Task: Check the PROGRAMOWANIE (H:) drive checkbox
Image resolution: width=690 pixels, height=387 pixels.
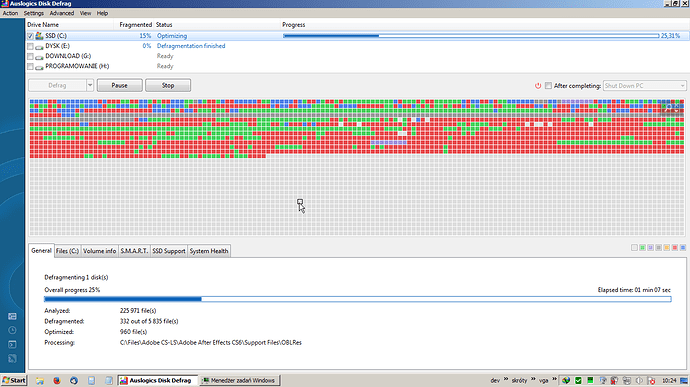Action: [x=30, y=66]
